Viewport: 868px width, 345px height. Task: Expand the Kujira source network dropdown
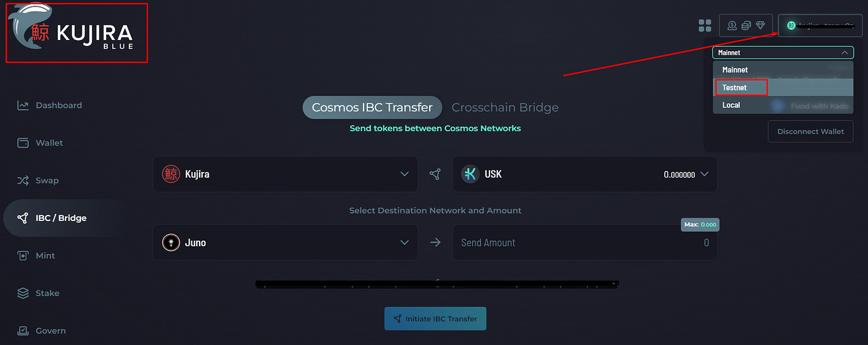click(286, 174)
